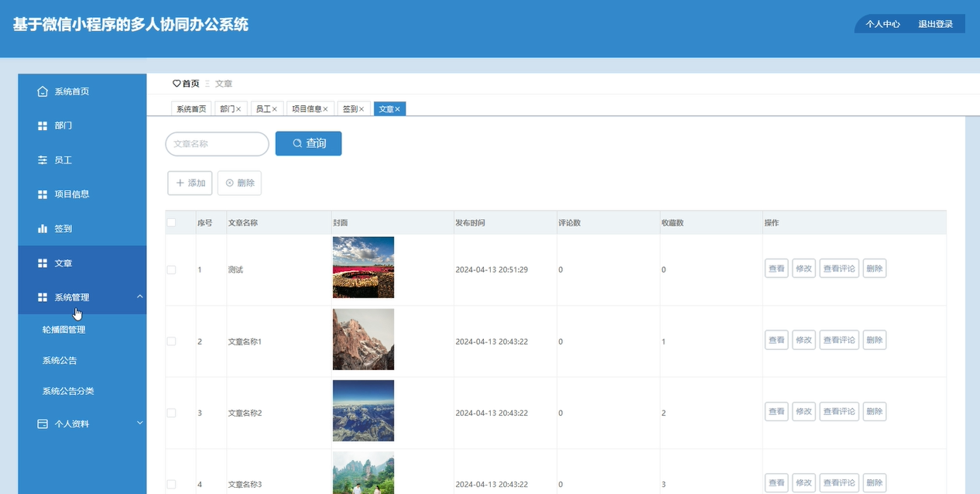Click 查看 for 文章名称2
The image size is (980, 494).
[776, 411]
